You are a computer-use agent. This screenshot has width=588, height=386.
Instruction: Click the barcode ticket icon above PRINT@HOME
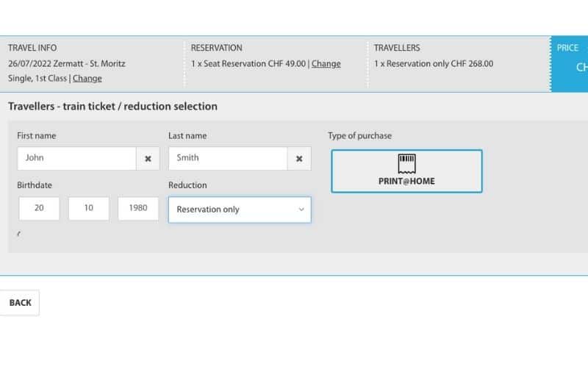tap(406, 163)
